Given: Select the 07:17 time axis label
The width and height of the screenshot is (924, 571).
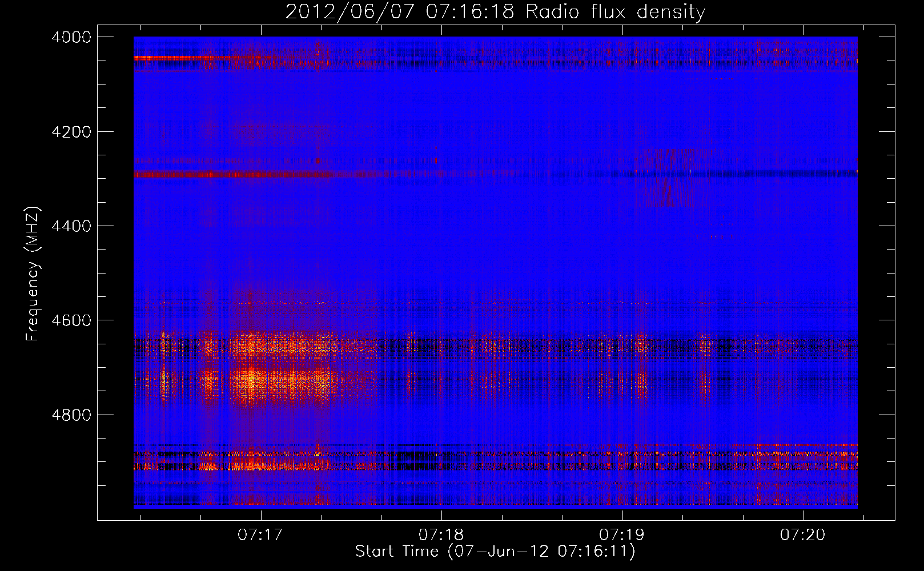Looking at the screenshot, I should coord(260,535).
